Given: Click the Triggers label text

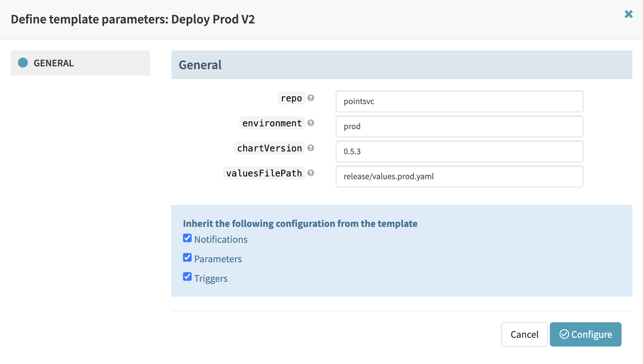Looking at the screenshot, I should pos(211,278).
